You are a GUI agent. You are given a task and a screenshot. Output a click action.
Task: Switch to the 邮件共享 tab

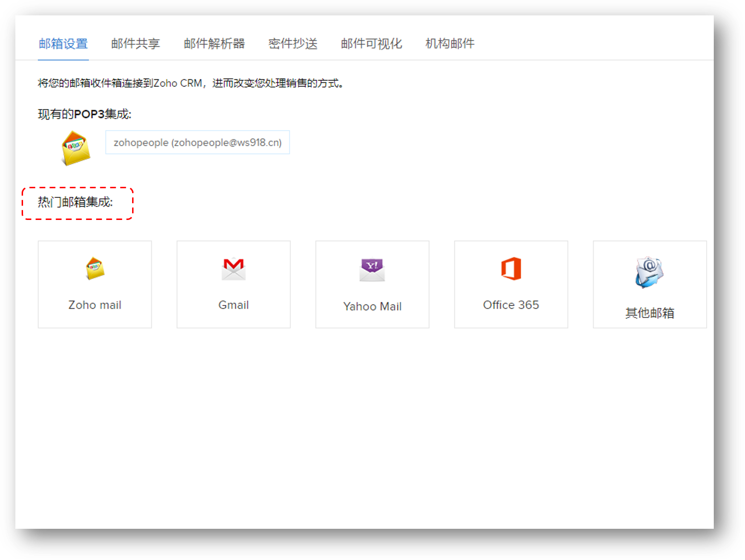[x=135, y=44]
